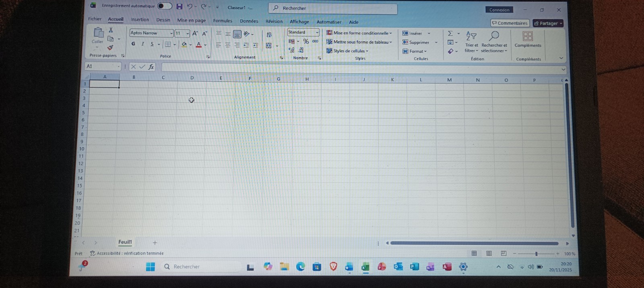Toggle italic I formatting
The width and height of the screenshot is (644, 288).
click(142, 44)
